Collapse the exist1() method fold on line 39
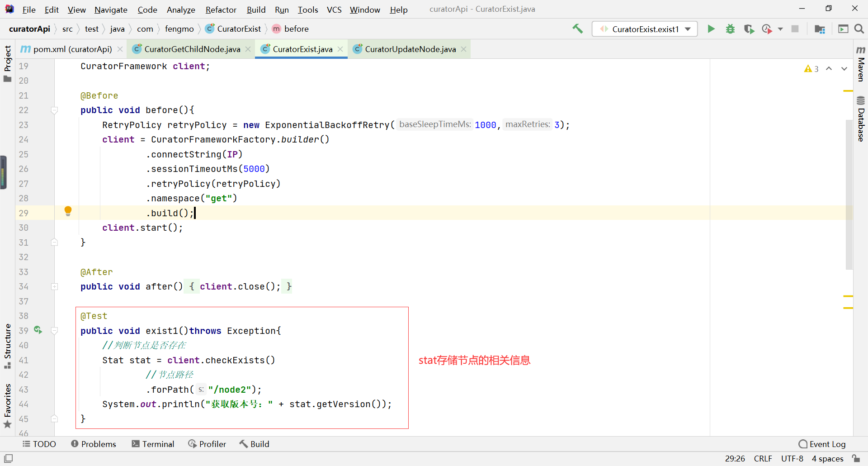Viewport: 868px width, 466px height. [54, 330]
